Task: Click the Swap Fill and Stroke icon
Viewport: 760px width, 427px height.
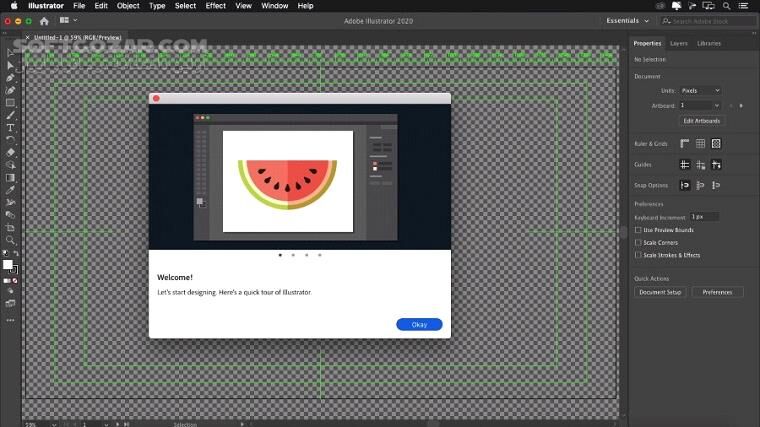Action: coord(16,253)
